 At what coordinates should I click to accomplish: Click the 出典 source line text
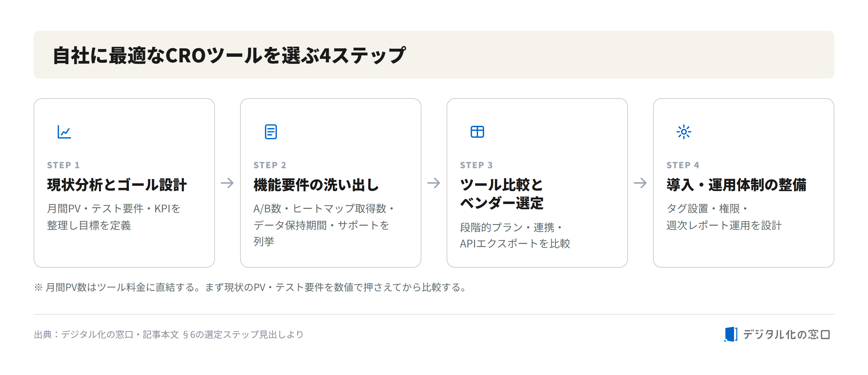[x=169, y=335]
